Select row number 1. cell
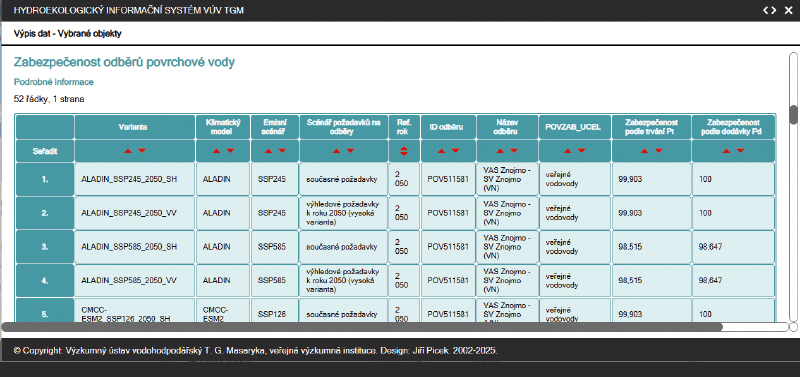 point(45,180)
